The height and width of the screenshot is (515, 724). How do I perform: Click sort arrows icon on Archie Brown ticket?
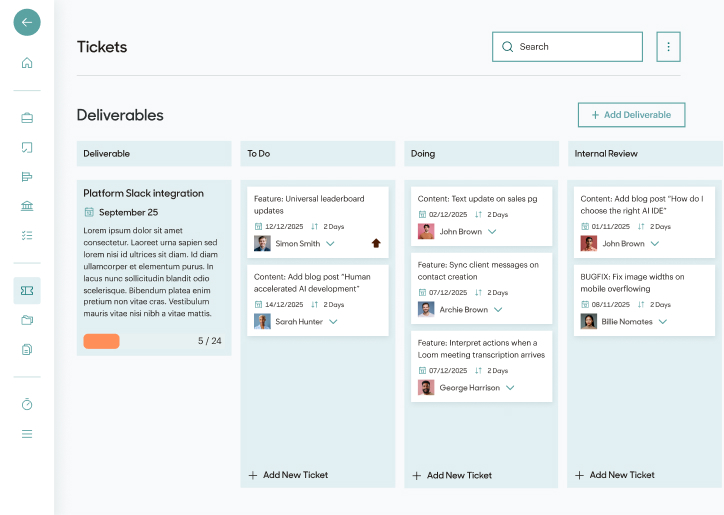(x=478, y=292)
